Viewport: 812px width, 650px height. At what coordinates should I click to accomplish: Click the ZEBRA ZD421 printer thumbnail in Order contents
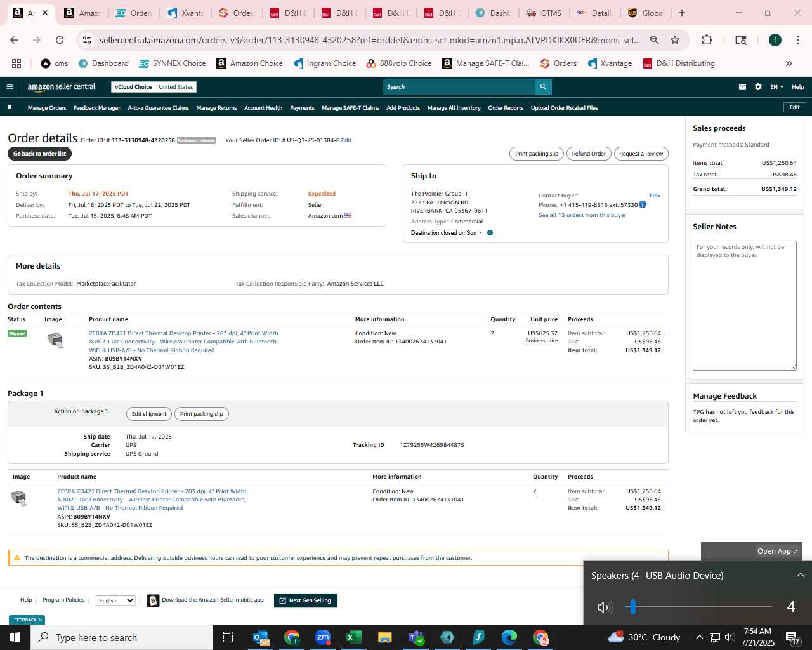(x=56, y=341)
